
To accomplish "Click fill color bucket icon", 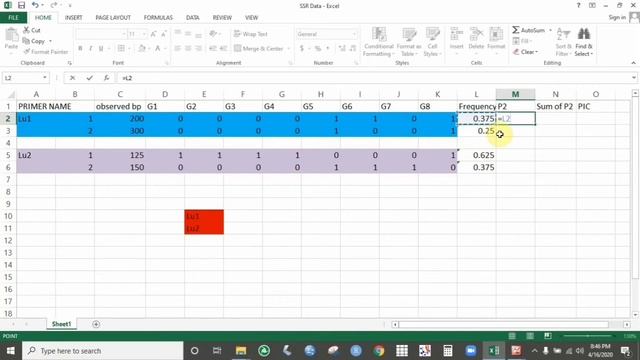I will coord(141,49).
